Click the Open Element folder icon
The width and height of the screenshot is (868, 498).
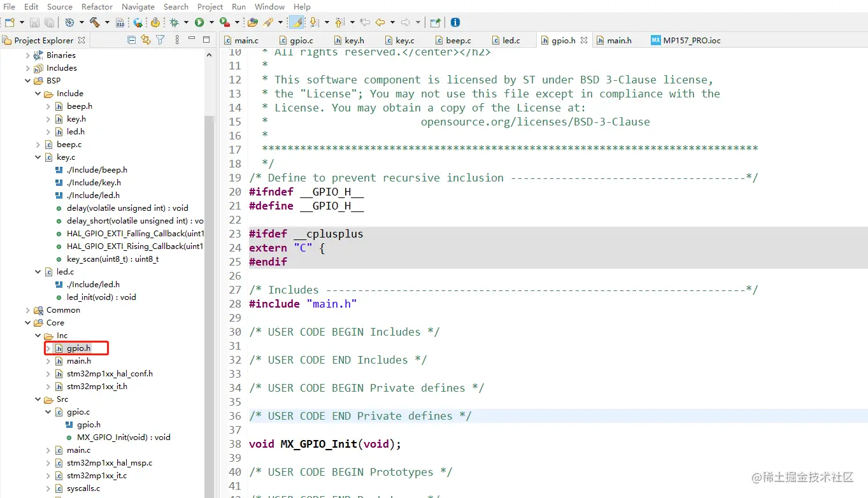pos(253,22)
